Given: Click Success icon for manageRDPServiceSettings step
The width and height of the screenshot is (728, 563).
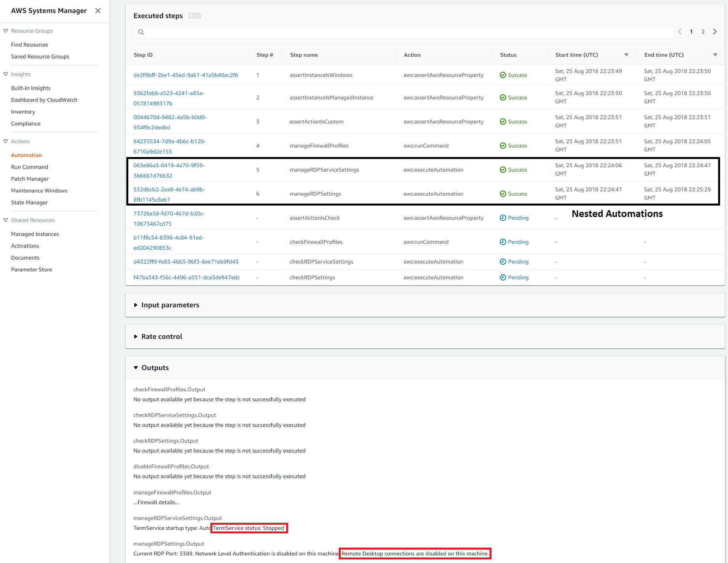Looking at the screenshot, I should click(x=503, y=170).
